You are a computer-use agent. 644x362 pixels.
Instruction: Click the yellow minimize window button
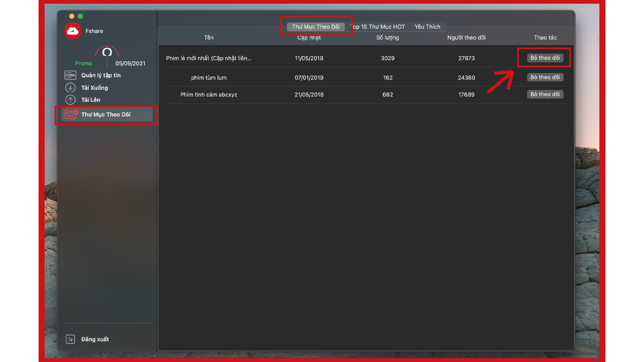[x=71, y=16]
